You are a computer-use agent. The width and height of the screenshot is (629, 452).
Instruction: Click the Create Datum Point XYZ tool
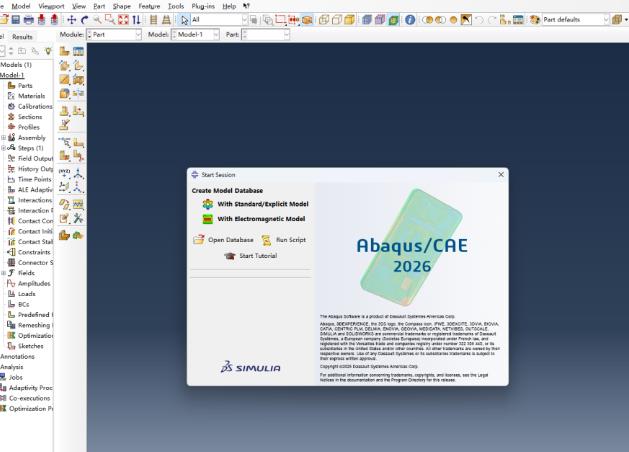point(65,174)
